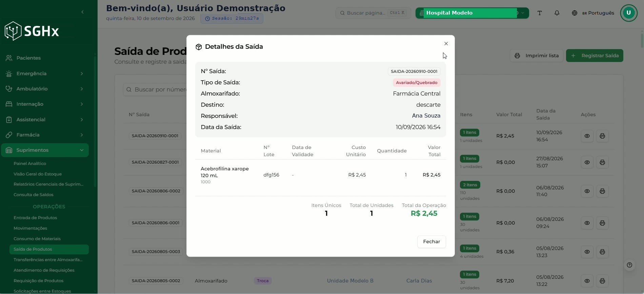Click the text size T icon
The height and width of the screenshot is (294, 644).
coord(540,13)
